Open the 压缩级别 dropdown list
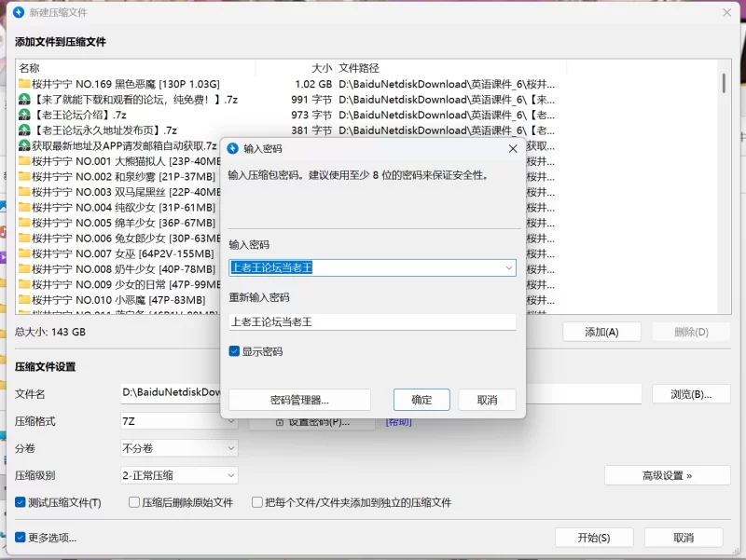The height and width of the screenshot is (560, 746). tap(231, 475)
